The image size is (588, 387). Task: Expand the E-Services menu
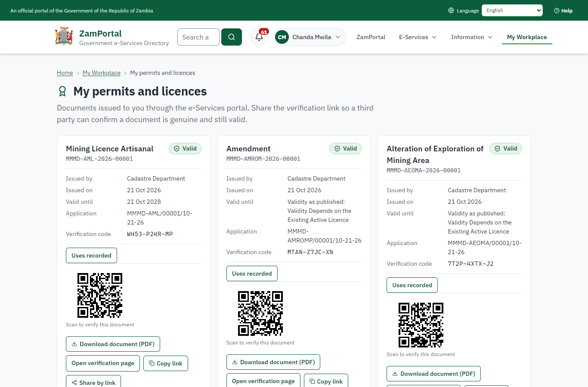[x=418, y=37]
